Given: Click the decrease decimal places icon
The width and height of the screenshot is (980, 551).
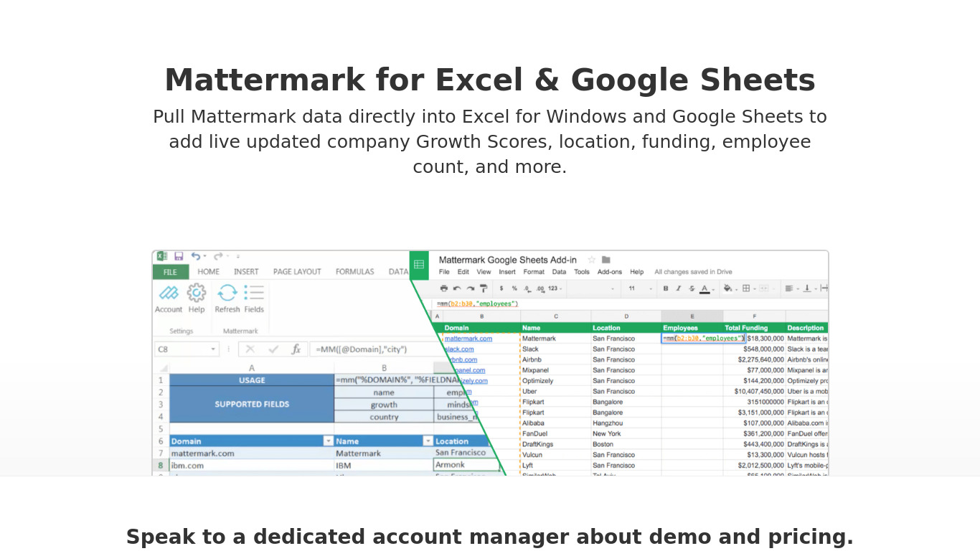Looking at the screenshot, I should 527,288.
